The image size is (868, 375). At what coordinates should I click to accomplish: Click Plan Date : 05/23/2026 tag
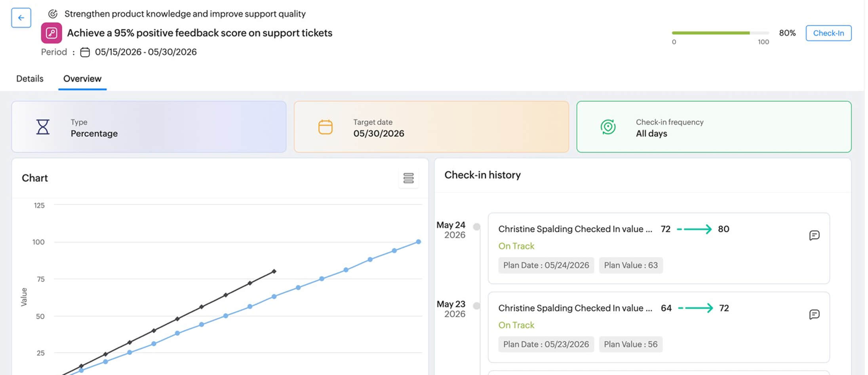pyautogui.click(x=546, y=344)
